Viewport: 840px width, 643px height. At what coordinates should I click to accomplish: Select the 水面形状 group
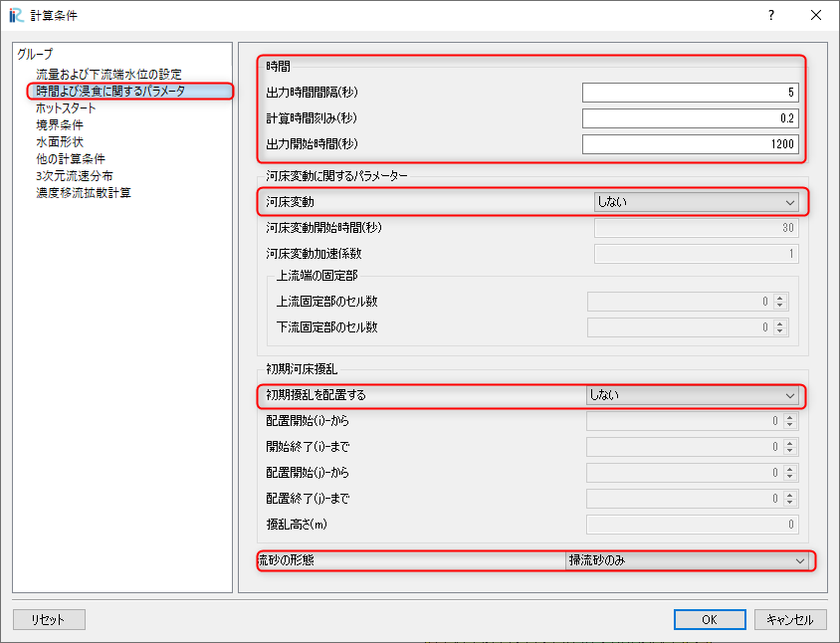[x=60, y=142]
